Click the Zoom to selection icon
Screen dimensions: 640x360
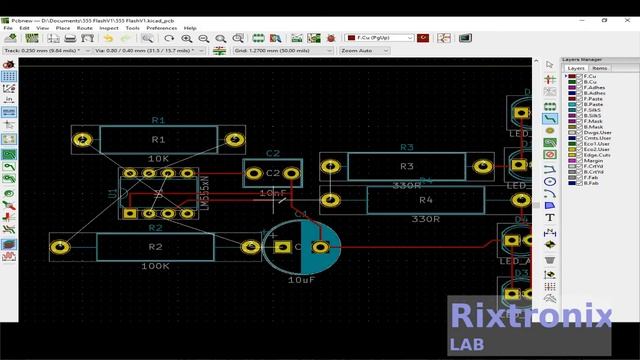coord(238,38)
